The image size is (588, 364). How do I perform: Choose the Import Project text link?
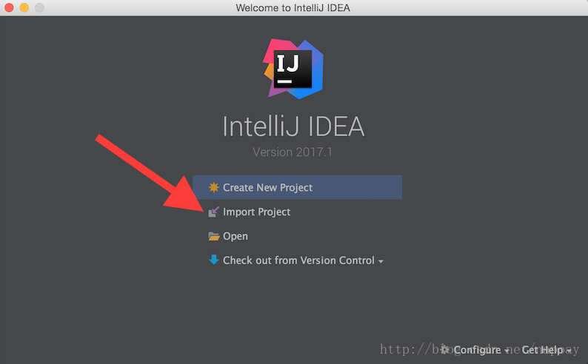click(256, 212)
